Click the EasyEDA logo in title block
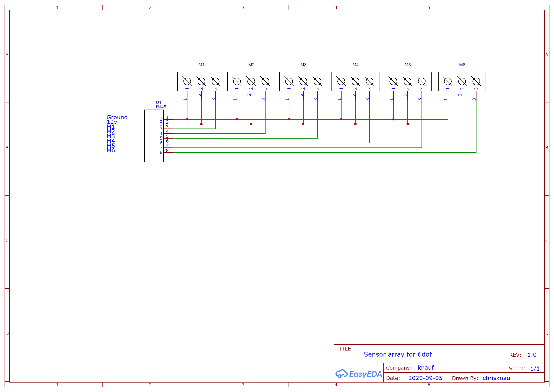Viewport: 554px width, 392px height. 359,374
